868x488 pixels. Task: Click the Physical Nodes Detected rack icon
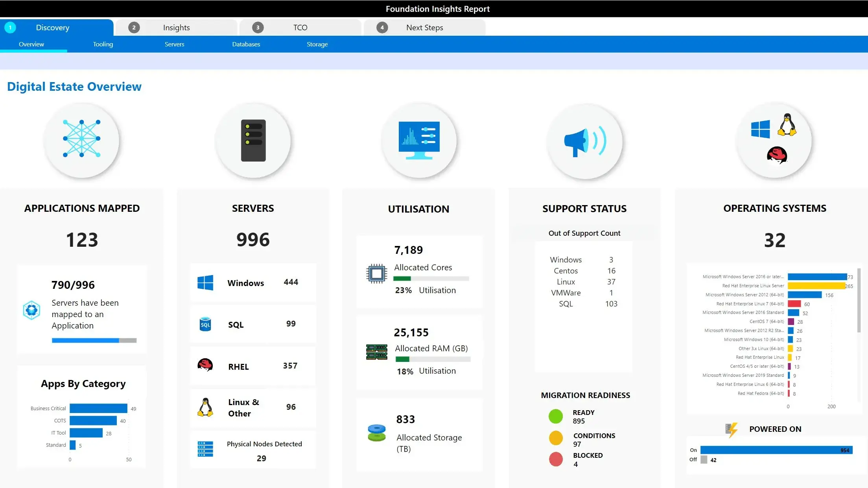click(x=205, y=449)
